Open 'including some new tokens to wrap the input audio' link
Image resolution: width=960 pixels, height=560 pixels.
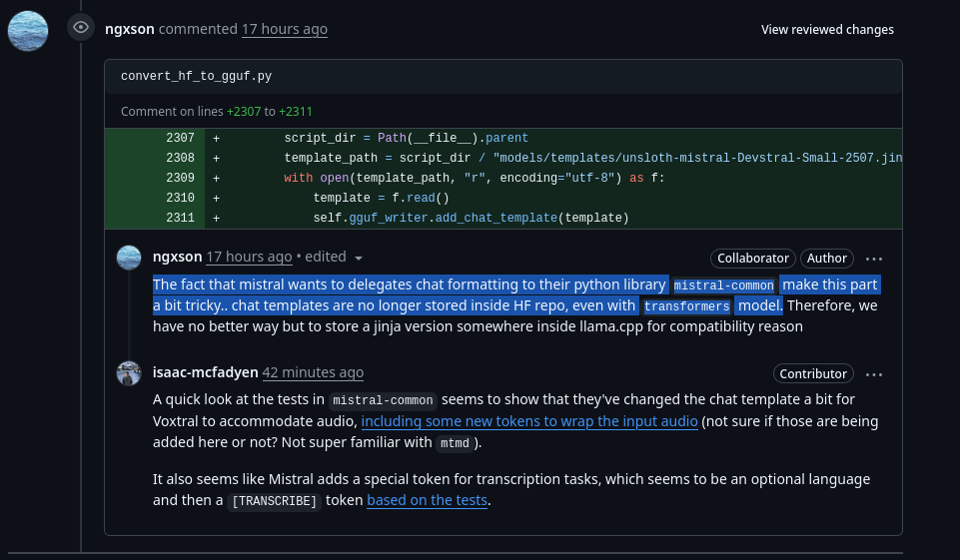pos(529,421)
